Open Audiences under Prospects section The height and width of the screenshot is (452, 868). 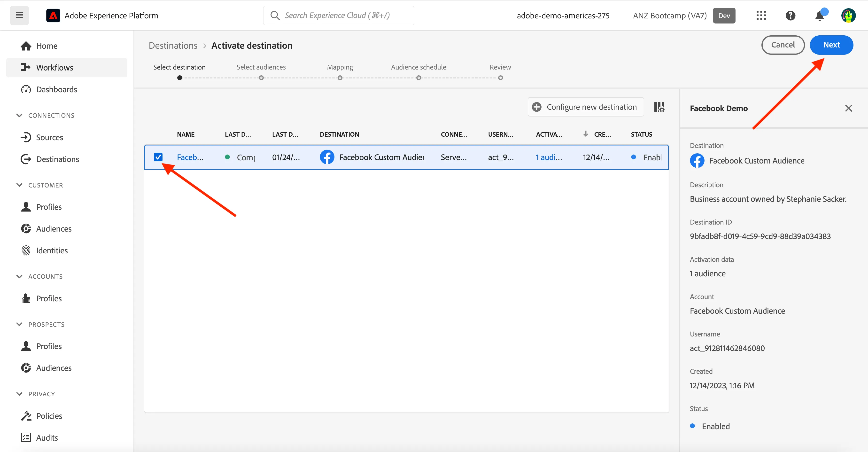click(67, 368)
